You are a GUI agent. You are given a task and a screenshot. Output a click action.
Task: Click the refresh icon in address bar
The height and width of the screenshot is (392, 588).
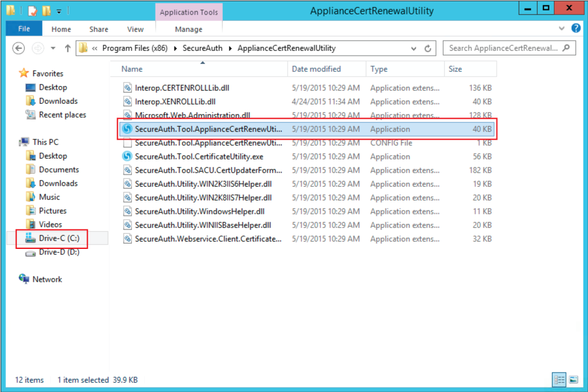click(429, 48)
